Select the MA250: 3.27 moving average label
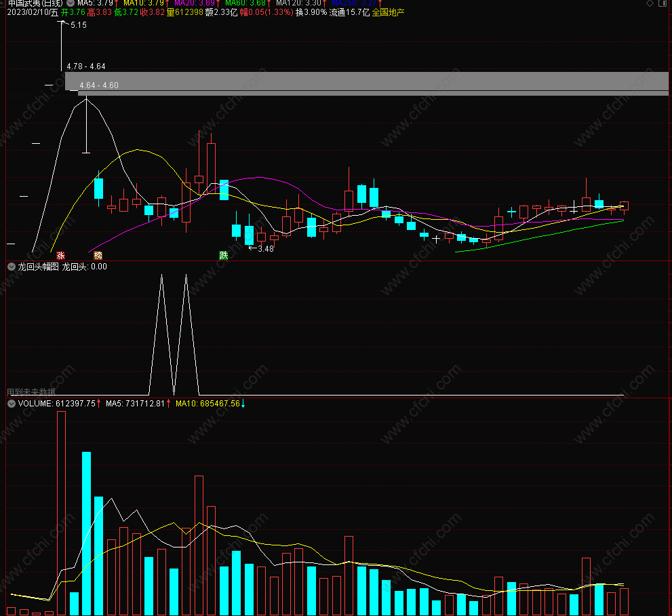672x616 pixels. (354, 3)
